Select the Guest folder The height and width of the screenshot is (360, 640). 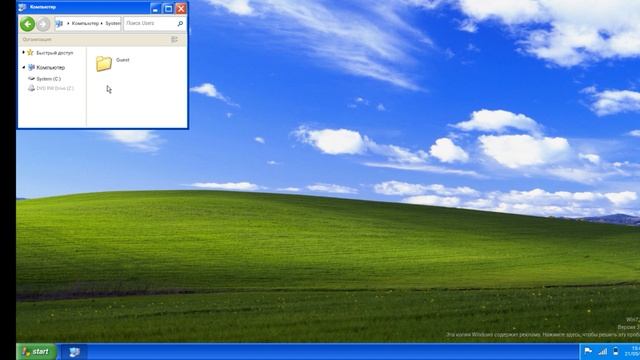pos(113,64)
